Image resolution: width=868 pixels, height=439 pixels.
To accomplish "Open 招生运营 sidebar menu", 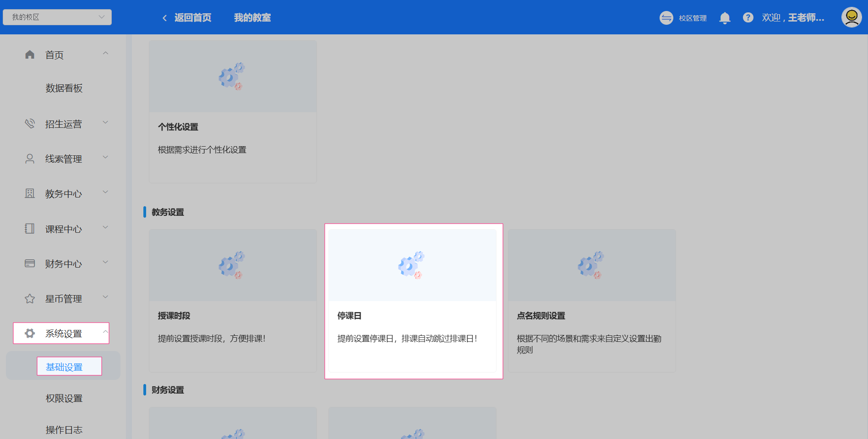I will click(64, 124).
